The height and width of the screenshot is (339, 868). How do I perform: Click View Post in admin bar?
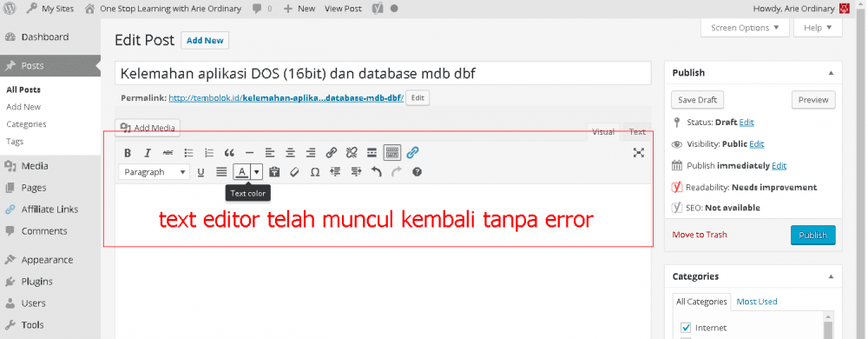pos(343,9)
